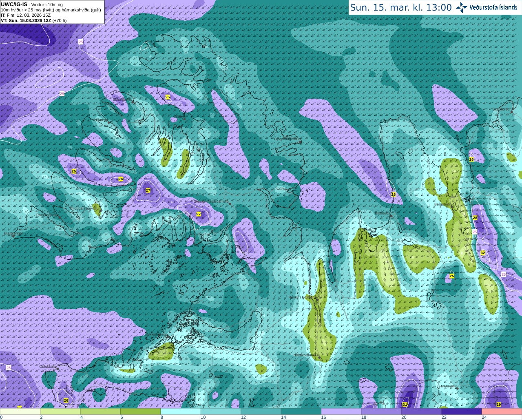Click the Gufuskálar station label
The width and height of the screenshot is (522, 420).
click(x=48, y=367)
